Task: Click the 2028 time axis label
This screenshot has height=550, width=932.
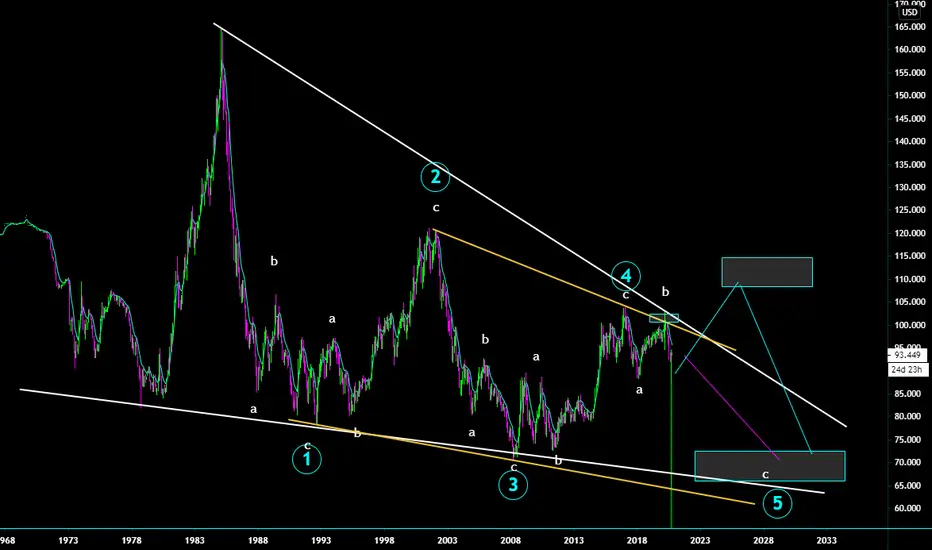Action: [764, 540]
